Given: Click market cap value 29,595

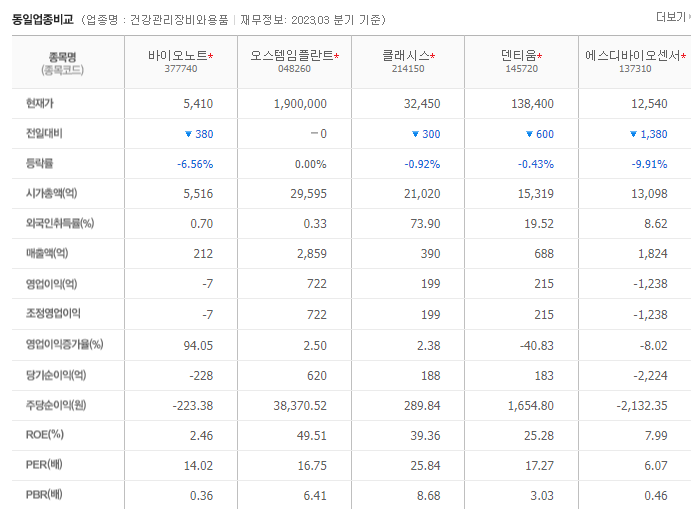Looking at the screenshot, I should [308, 193].
